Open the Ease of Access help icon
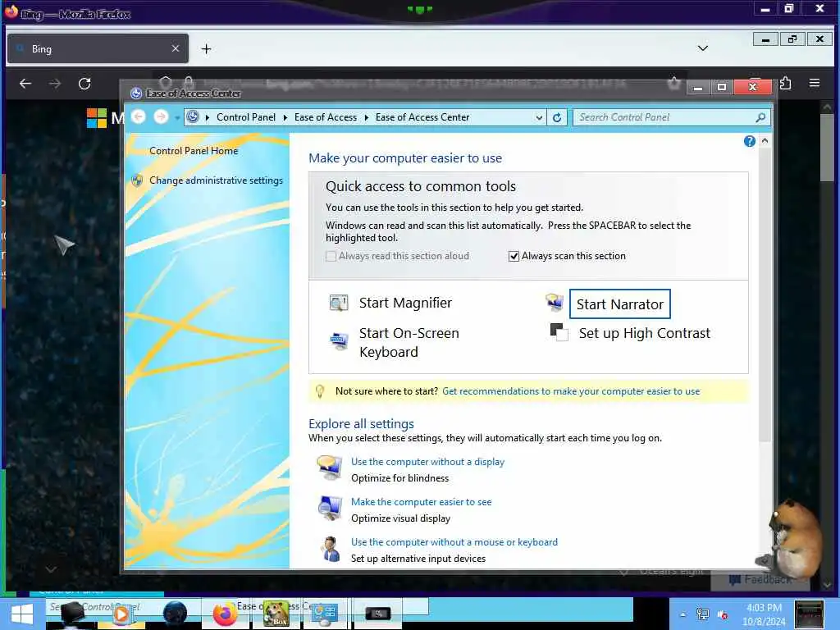 (x=750, y=141)
